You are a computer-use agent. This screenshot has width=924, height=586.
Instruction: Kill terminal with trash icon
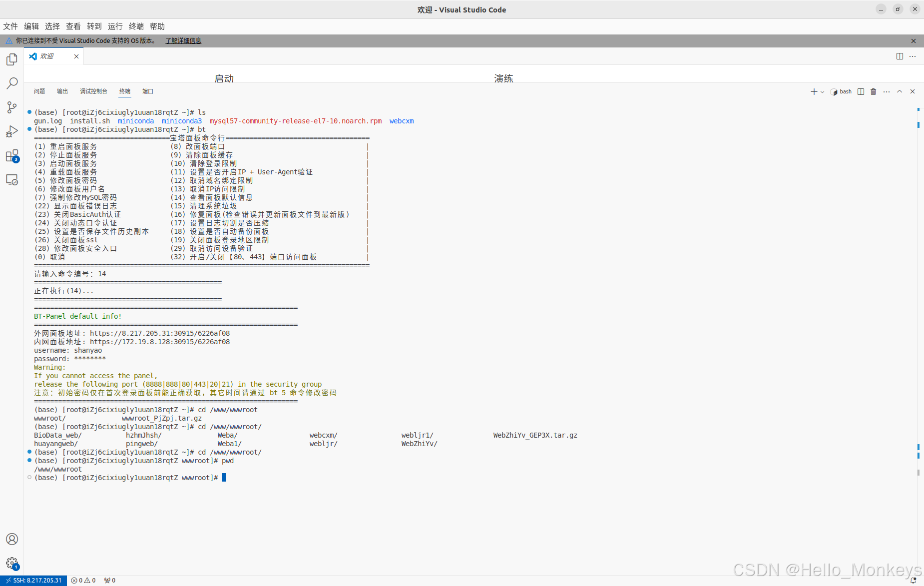coord(874,91)
